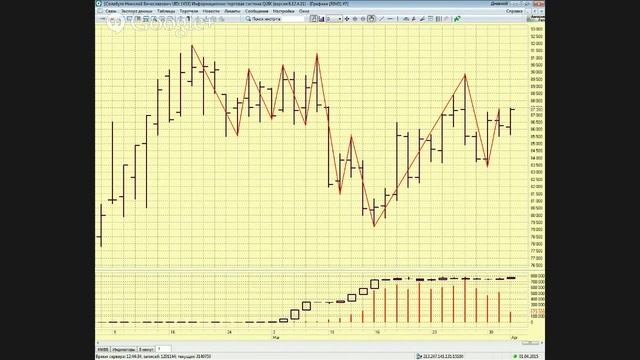Screen dimensions: 640x360
Task: Open the Таблицы menu
Action: pos(166,11)
